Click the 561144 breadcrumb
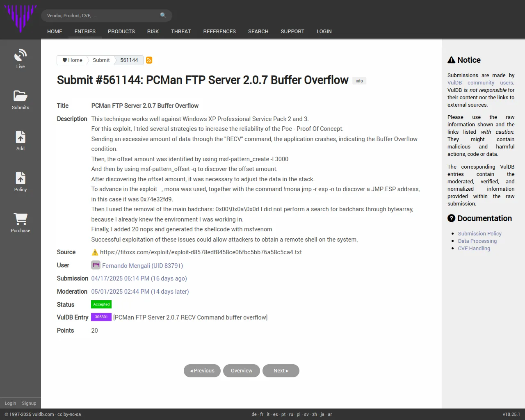The image size is (525, 420). tap(129, 60)
